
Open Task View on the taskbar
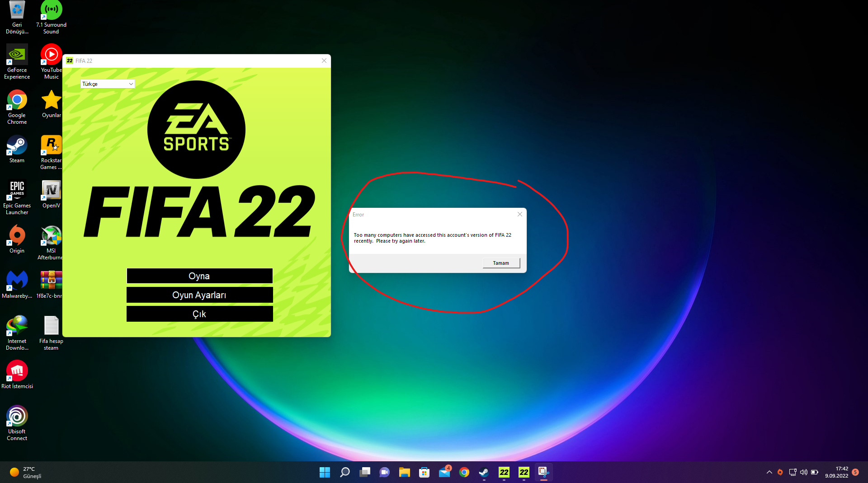coord(364,472)
